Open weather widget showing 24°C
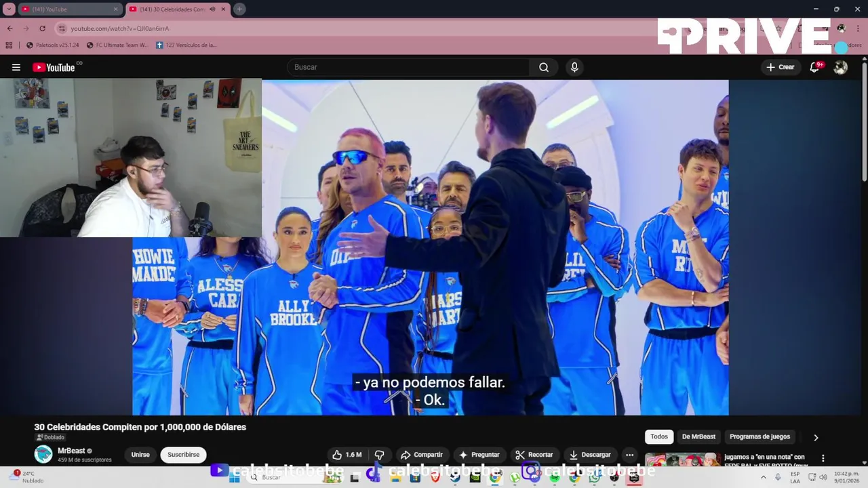 coord(26,477)
